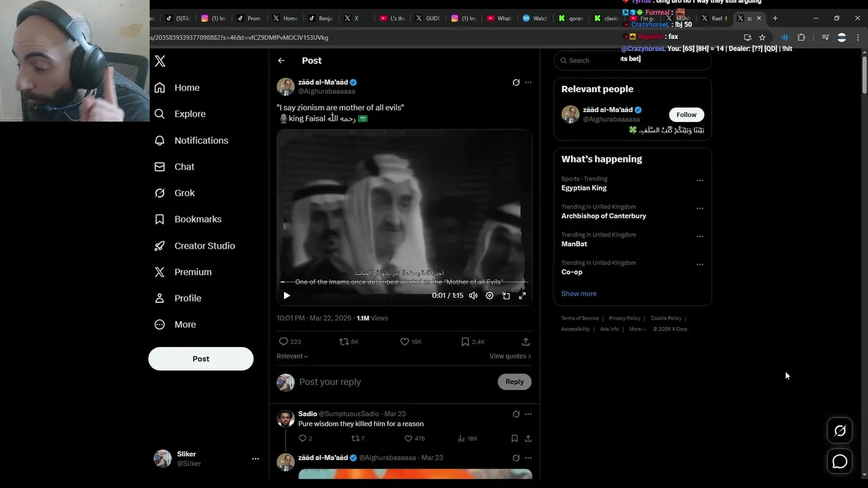Image resolution: width=868 pixels, height=488 pixels.
Task: Bookmark page with the star icon
Action: [x=762, y=37]
